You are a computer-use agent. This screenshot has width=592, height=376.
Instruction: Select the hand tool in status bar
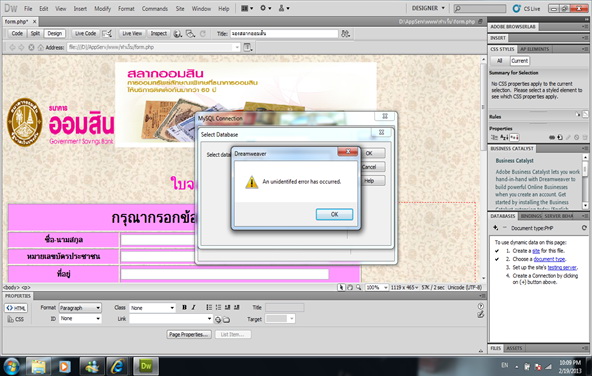point(350,287)
